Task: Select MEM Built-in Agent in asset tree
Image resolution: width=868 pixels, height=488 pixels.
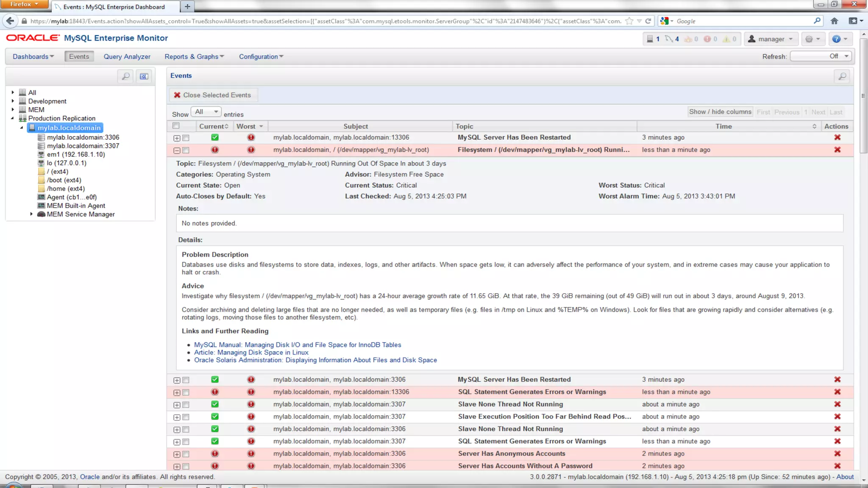Action: pyautogui.click(x=76, y=205)
